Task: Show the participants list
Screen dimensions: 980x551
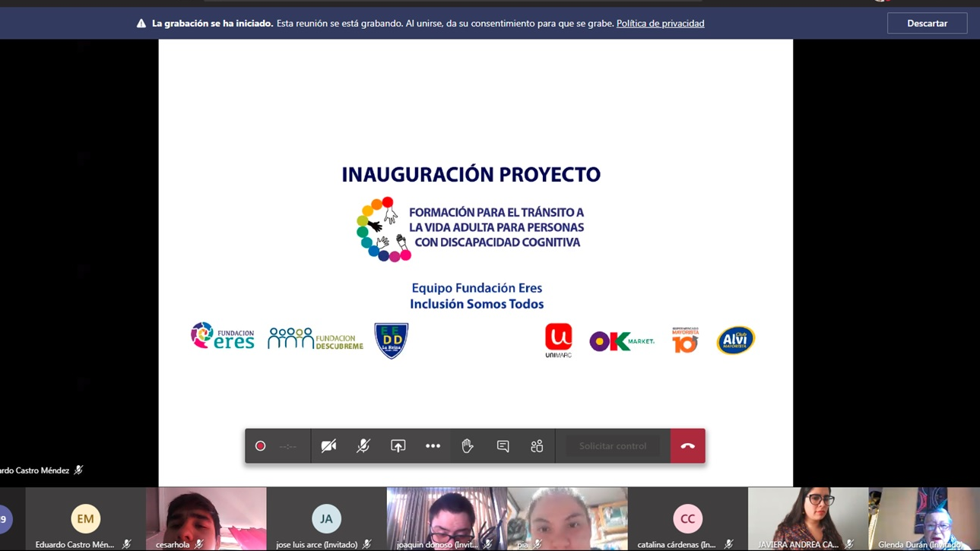Action: tap(537, 446)
